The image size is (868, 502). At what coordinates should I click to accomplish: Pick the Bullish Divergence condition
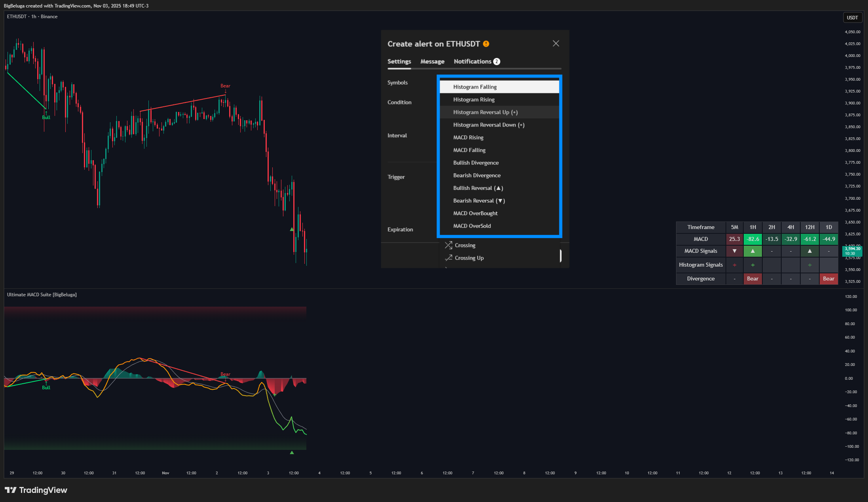click(x=500, y=163)
